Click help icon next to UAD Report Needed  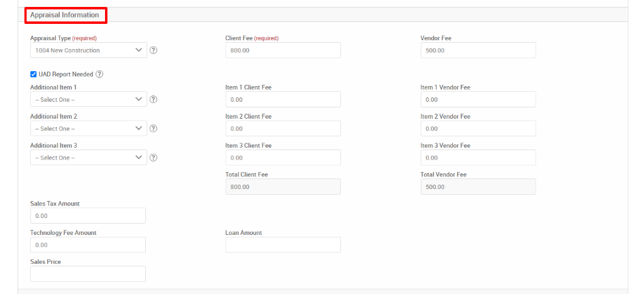point(99,74)
